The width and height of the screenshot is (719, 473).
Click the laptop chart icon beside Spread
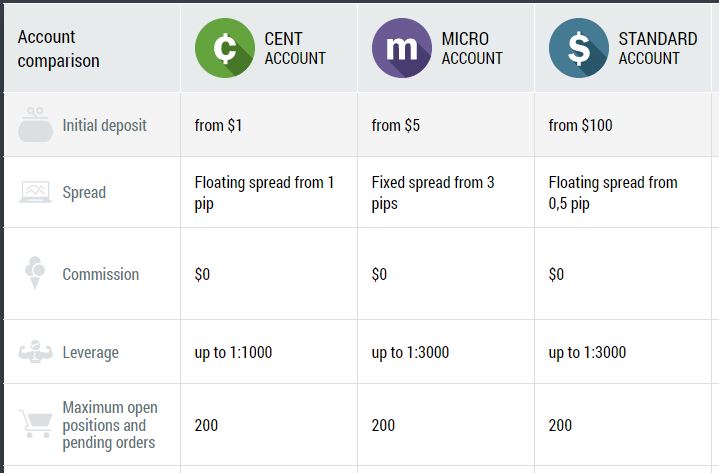35,192
